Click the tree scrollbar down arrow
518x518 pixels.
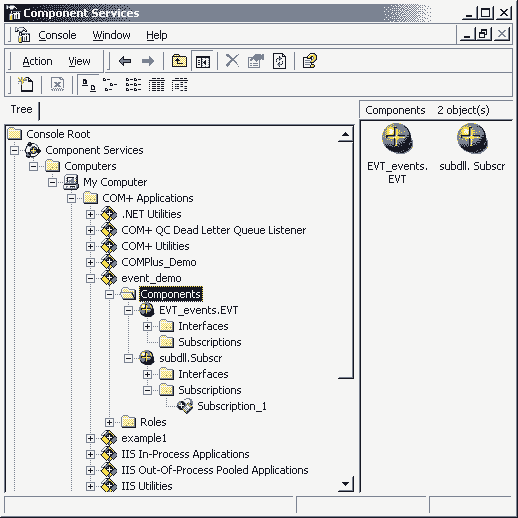tap(346, 484)
